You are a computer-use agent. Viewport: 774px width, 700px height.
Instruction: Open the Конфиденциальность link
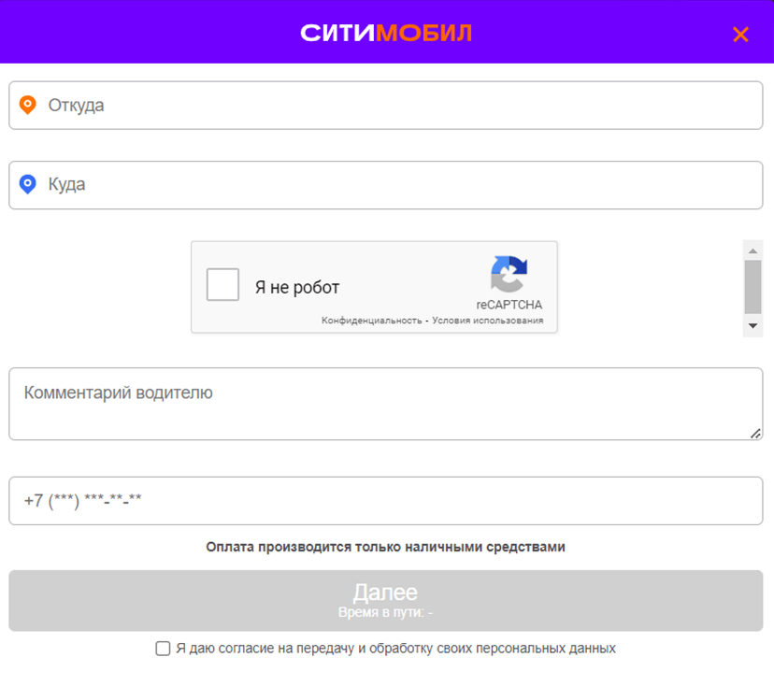pos(371,321)
